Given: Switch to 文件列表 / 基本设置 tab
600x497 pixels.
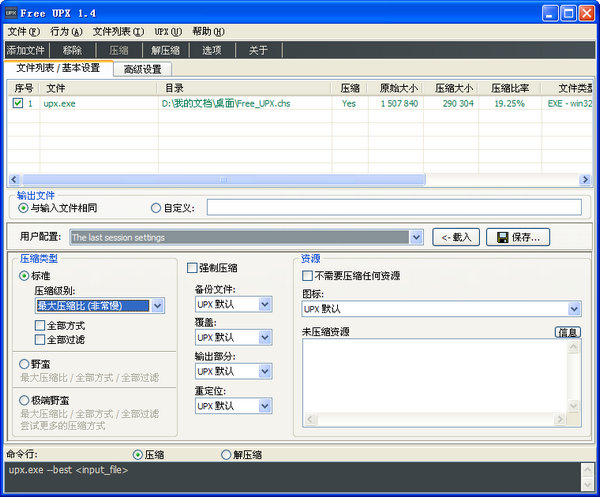Looking at the screenshot, I should click(x=58, y=68).
